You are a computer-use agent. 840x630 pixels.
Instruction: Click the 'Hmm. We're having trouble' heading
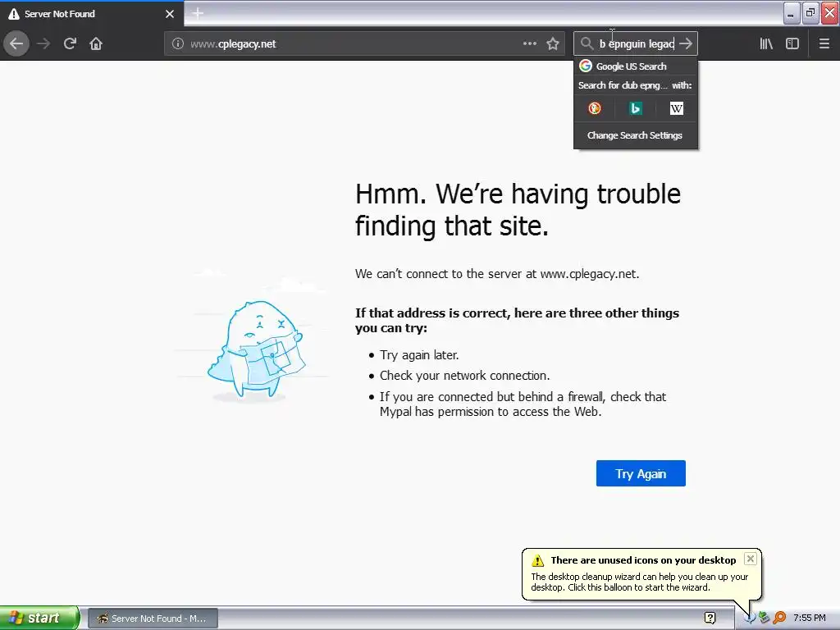pyautogui.click(x=518, y=209)
